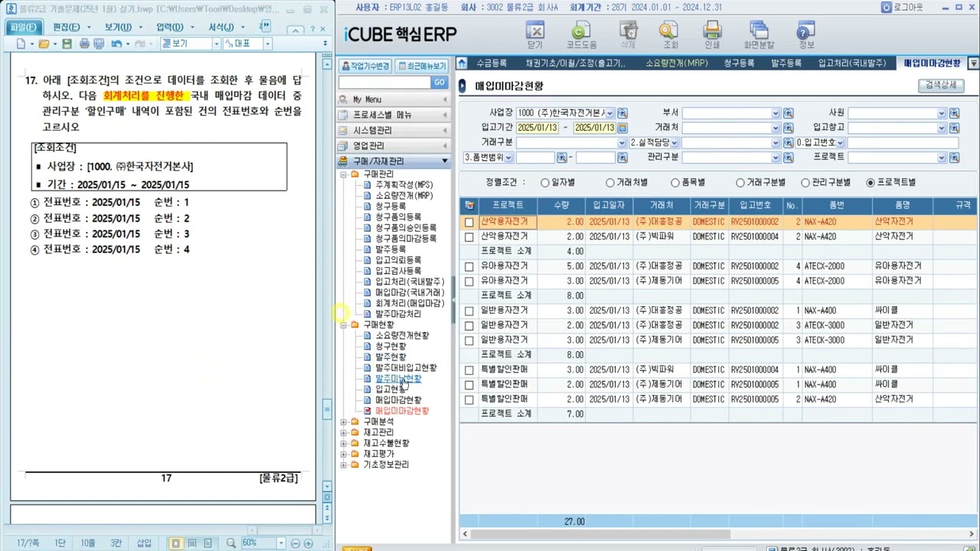Select the 거래구분별 sort radio button
The height and width of the screenshot is (551, 980).
coord(740,183)
